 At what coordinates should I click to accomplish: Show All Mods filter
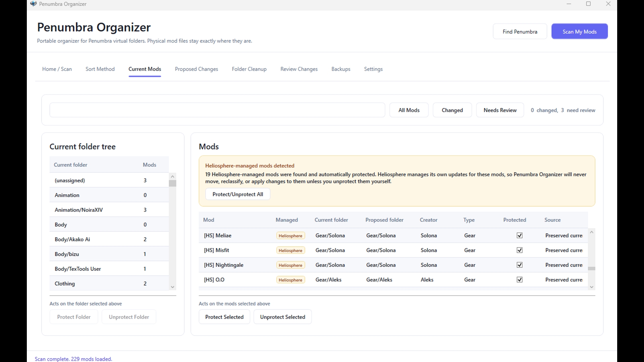tap(409, 110)
